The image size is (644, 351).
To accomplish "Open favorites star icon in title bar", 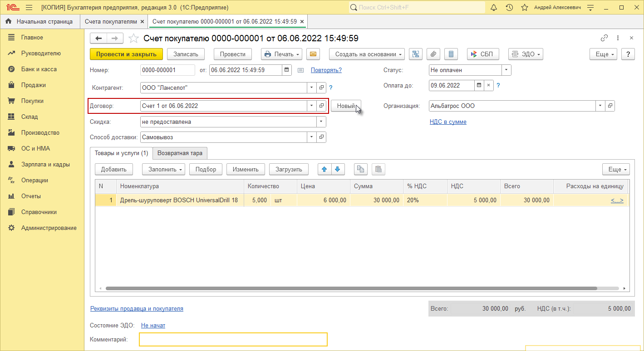I will point(524,8).
